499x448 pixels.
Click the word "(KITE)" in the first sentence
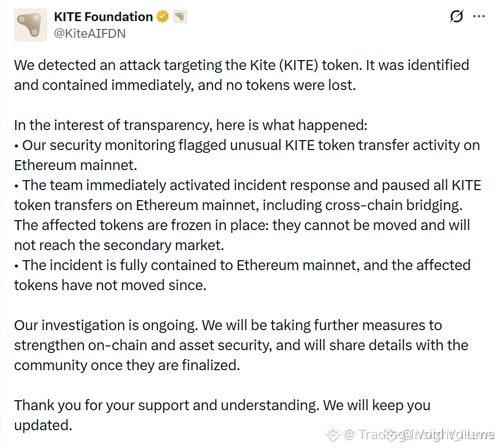pos(299,65)
